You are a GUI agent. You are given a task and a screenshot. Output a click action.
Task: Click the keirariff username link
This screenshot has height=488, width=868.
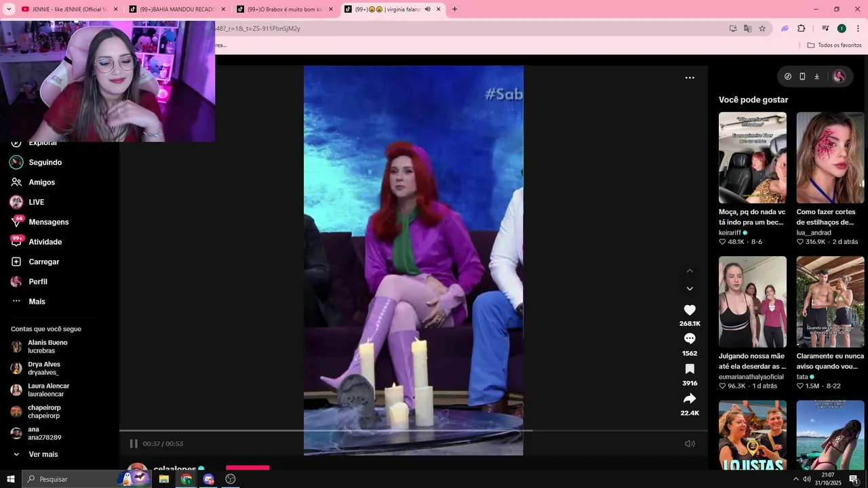tap(730, 232)
